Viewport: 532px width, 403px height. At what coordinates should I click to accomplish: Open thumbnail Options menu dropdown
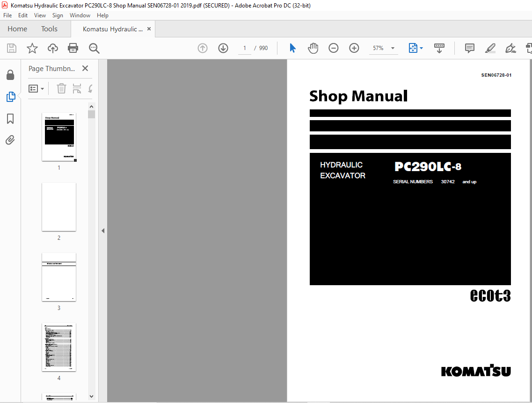36,89
